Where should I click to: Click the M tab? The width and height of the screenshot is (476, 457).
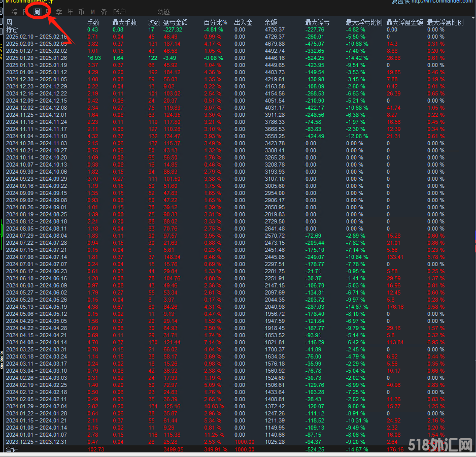(x=92, y=12)
